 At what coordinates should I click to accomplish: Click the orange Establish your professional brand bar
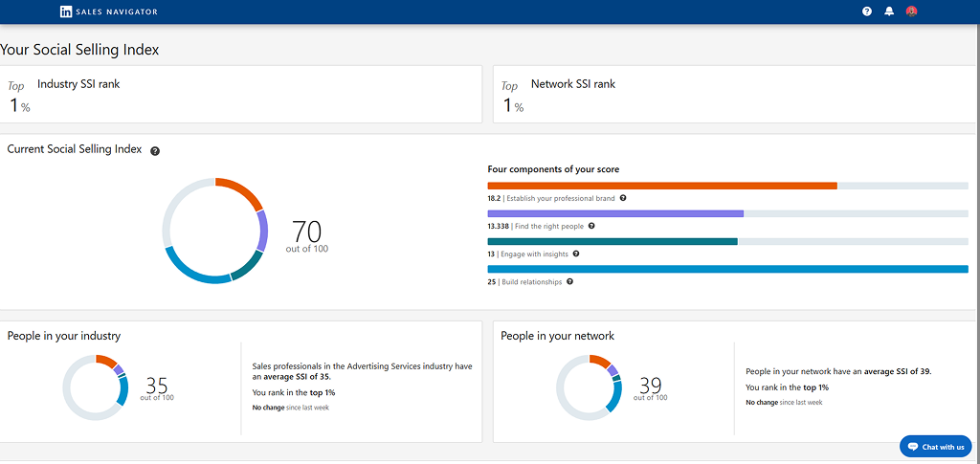coord(662,186)
